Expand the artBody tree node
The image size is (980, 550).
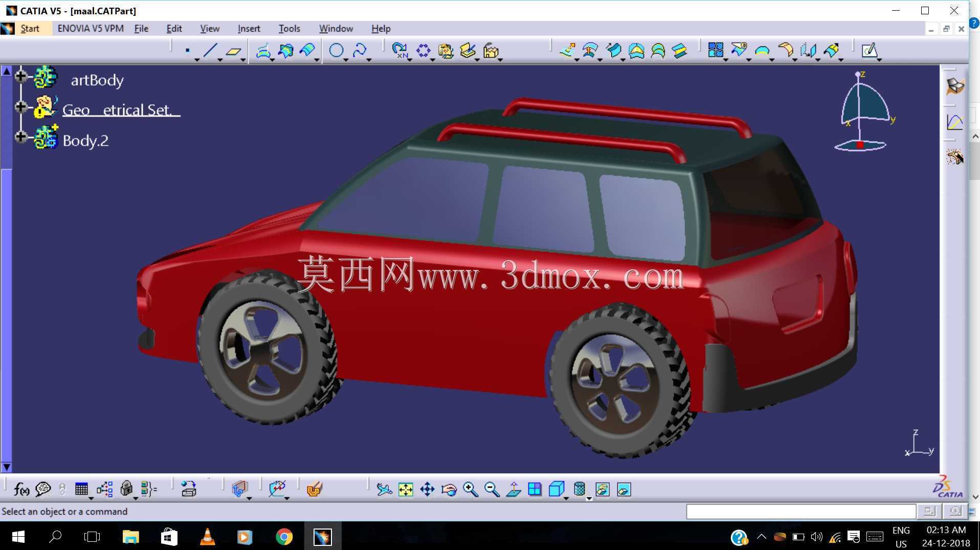21,76
